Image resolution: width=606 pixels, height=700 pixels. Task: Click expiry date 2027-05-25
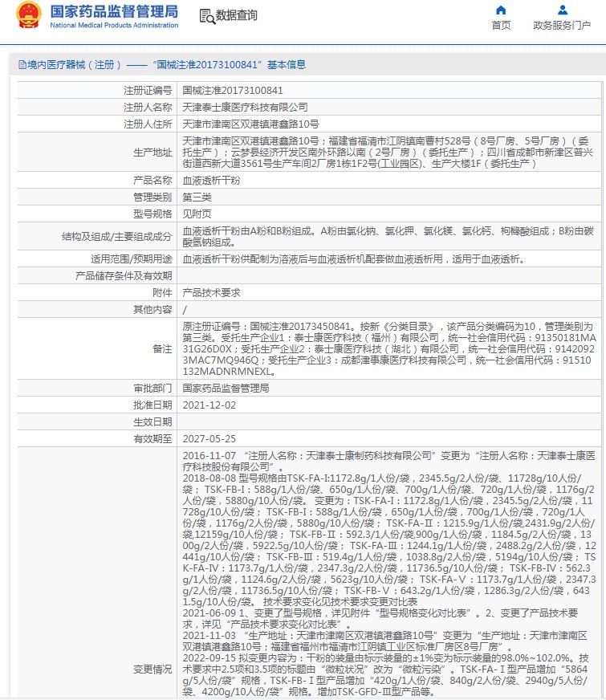coord(209,440)
